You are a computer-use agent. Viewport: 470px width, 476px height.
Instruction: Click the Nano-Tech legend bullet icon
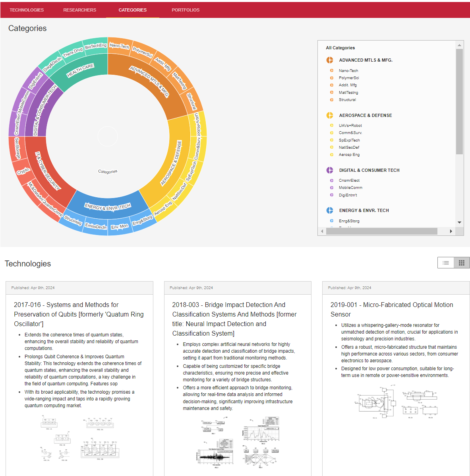pos(332,70)
